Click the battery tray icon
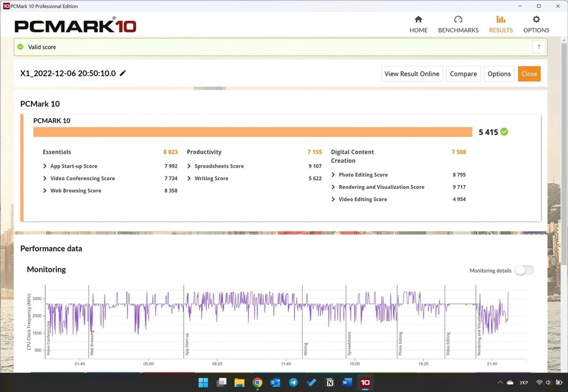Screen dimensions: 568x392 [x=559, y=383]
